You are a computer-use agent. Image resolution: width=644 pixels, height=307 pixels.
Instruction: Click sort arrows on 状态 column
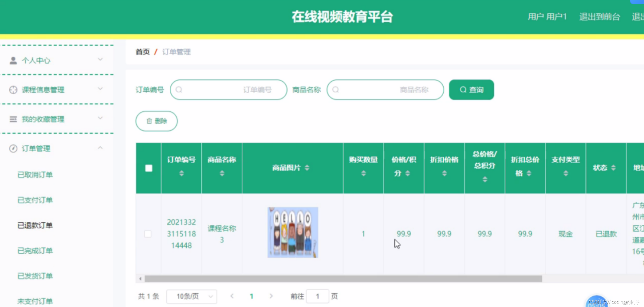613,168
